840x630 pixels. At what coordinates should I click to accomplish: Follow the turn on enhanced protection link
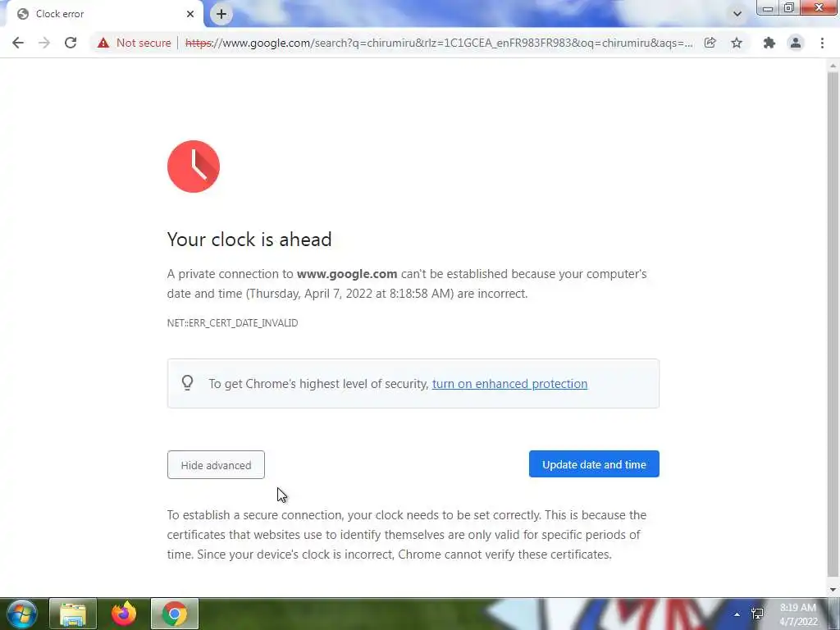click(x=509, y=384)
